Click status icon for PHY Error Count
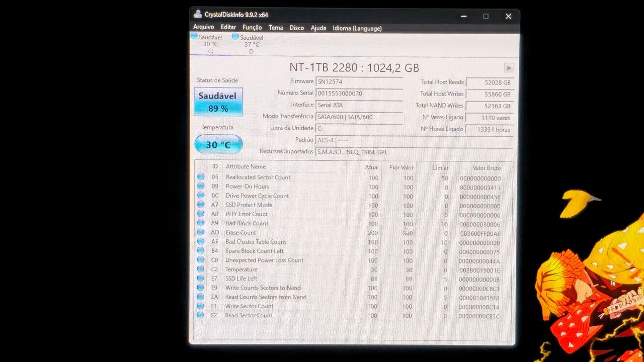Viewport: 644px width, 362px height. point(201,214)
